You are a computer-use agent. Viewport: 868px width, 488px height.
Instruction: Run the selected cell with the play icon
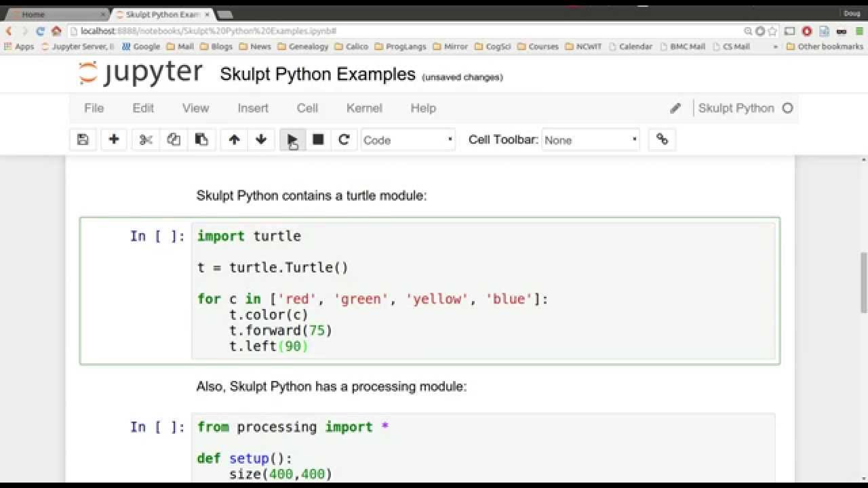coord(292,140)
